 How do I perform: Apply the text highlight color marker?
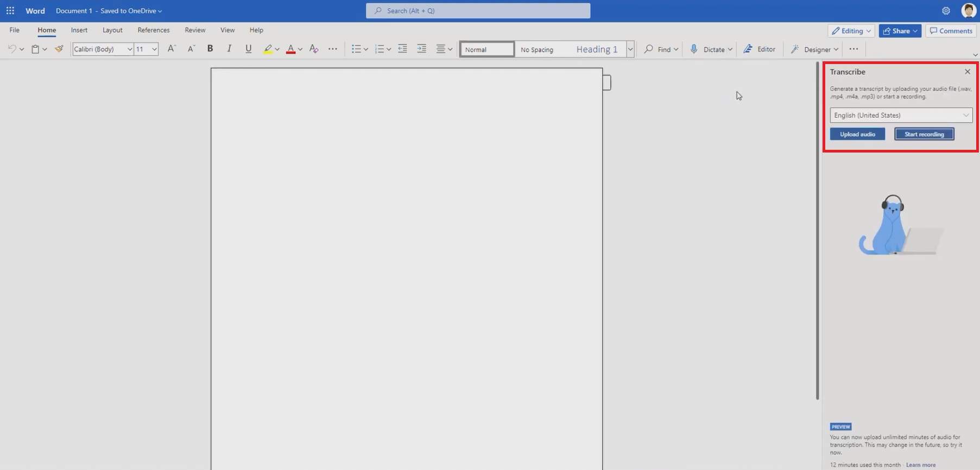(267, 49)
